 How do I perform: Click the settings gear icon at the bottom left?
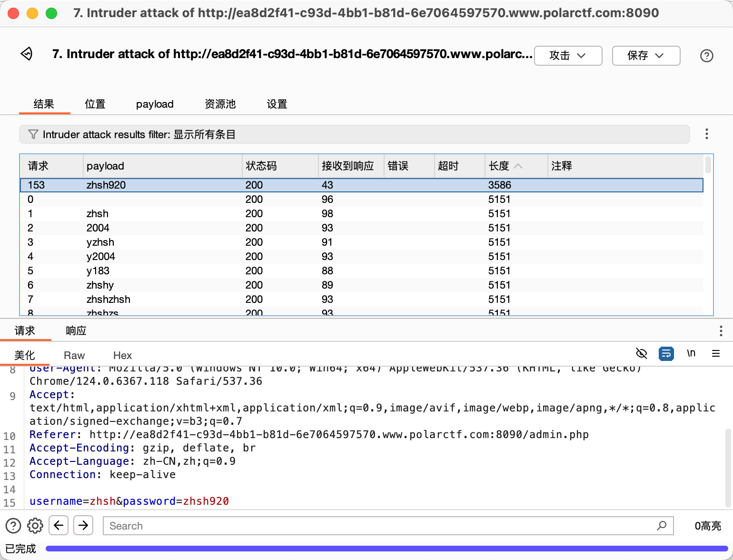point(35,526)
